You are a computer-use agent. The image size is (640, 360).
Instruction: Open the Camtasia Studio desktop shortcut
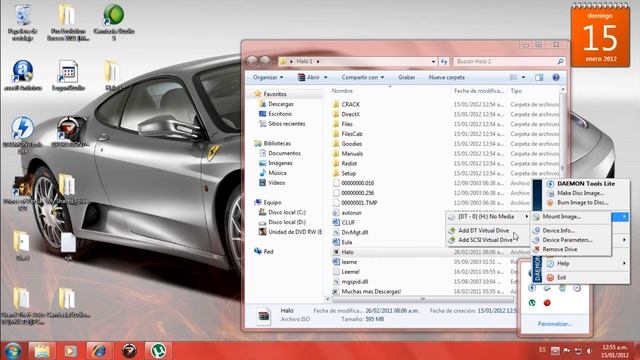coord(114,22)
